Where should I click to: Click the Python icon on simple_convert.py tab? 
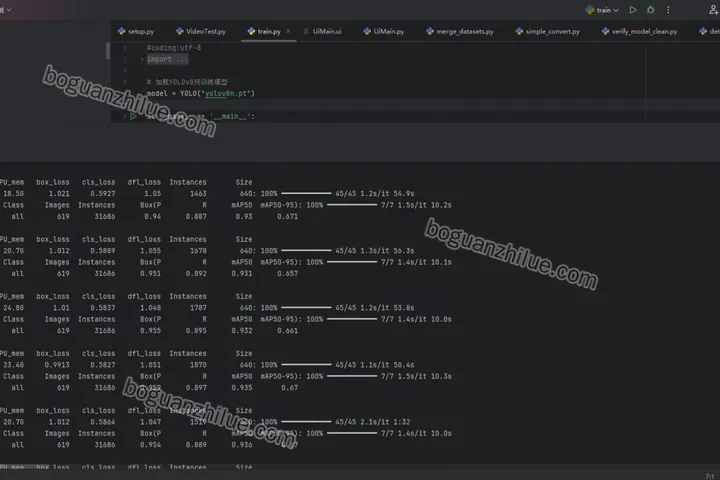[519, 31]
